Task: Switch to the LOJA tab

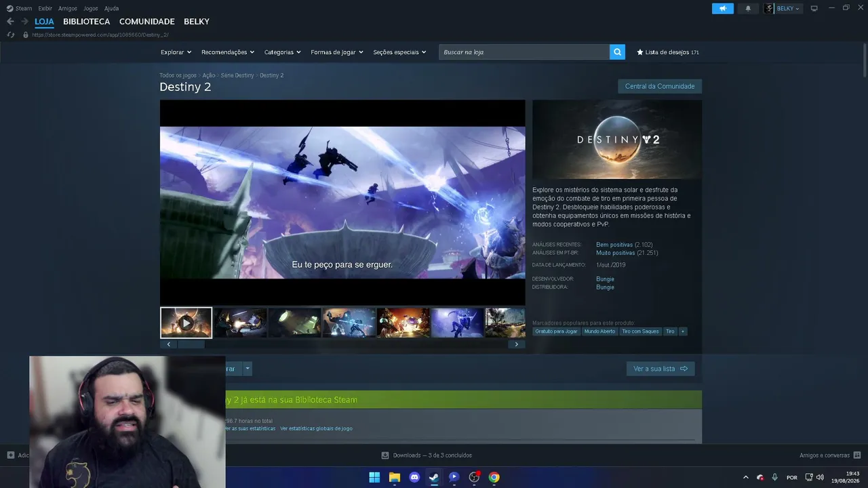Action: [44, 22]
